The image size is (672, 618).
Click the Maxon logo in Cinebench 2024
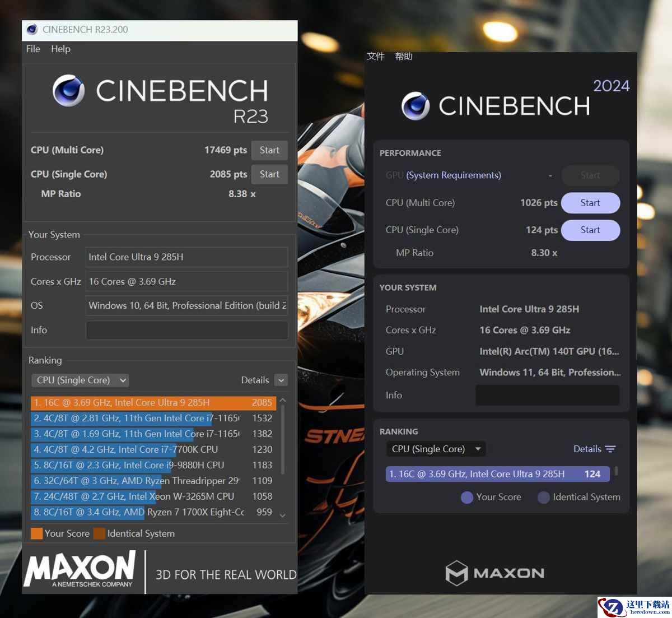click(x=494, y=573)
